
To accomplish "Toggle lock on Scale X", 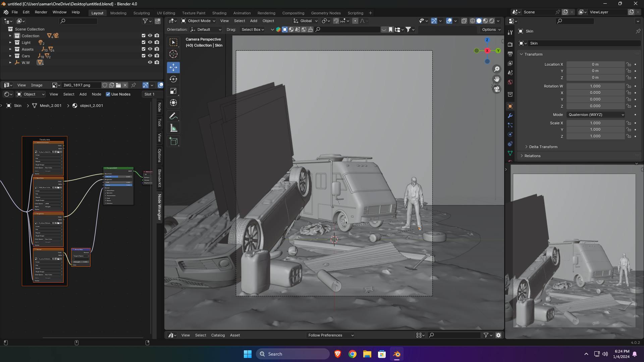I will tap(629, 123).
